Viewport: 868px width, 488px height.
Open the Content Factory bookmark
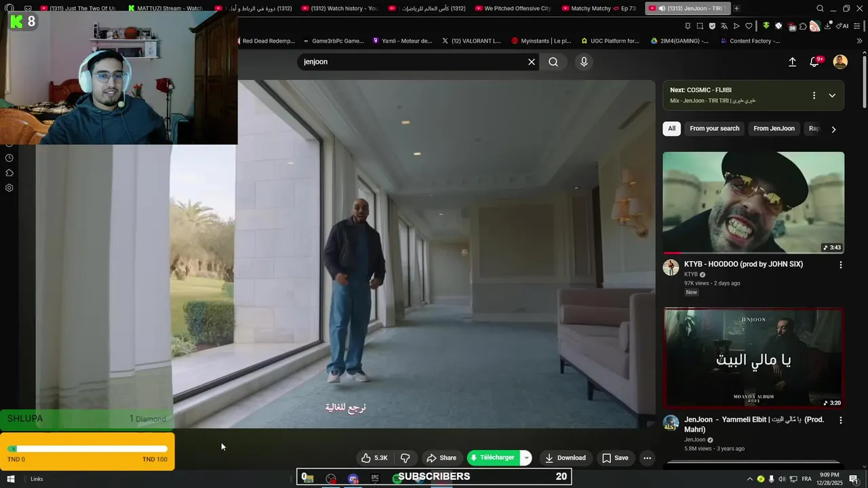pos(750,41)
